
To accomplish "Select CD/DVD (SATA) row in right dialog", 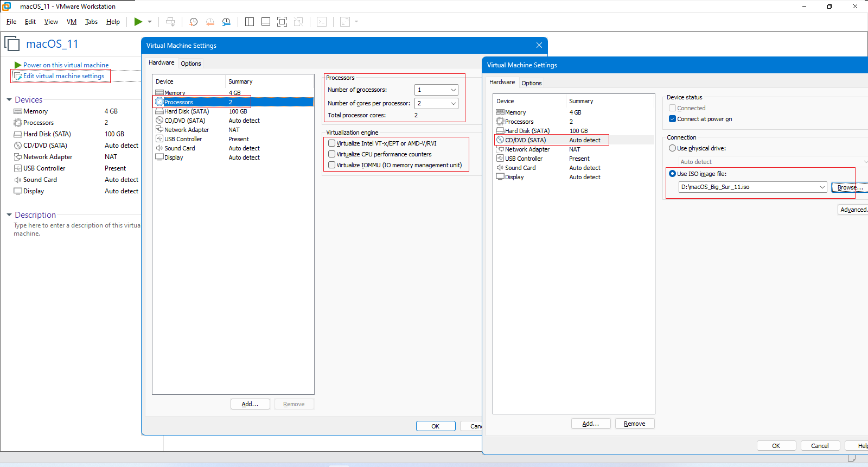I will [574, 140].
